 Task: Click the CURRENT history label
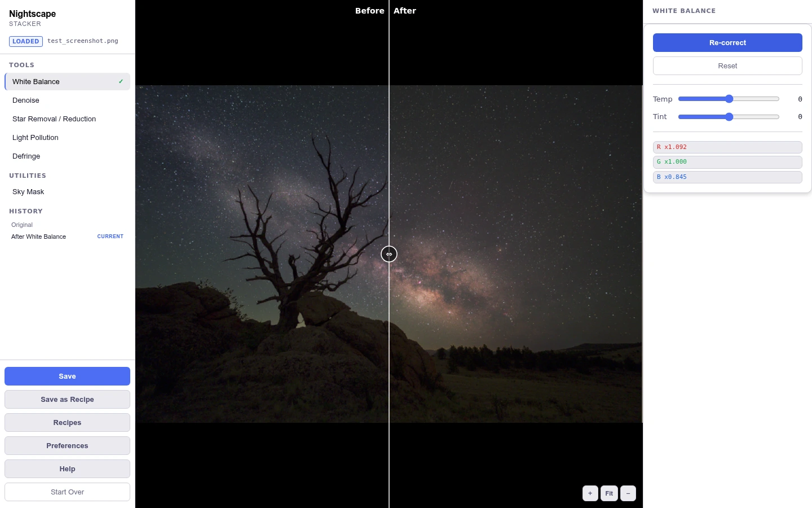coord(110,237)
